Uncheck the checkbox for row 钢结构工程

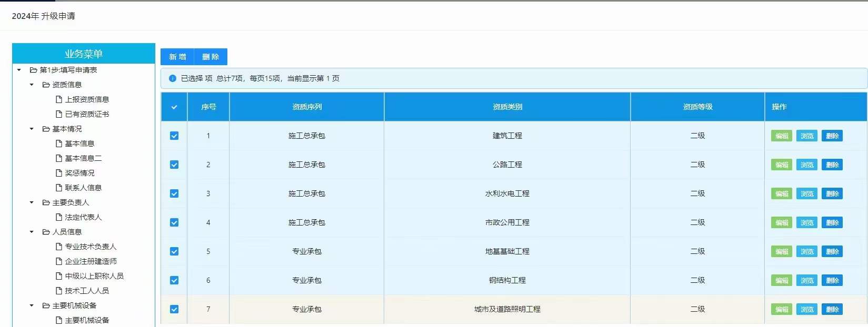pos(174,280)
